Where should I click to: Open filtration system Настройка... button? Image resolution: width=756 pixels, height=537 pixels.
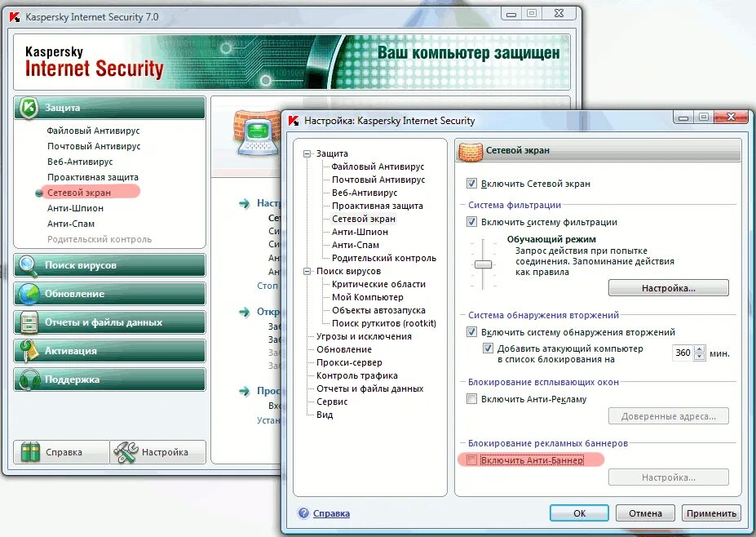[x=668, y=288]
